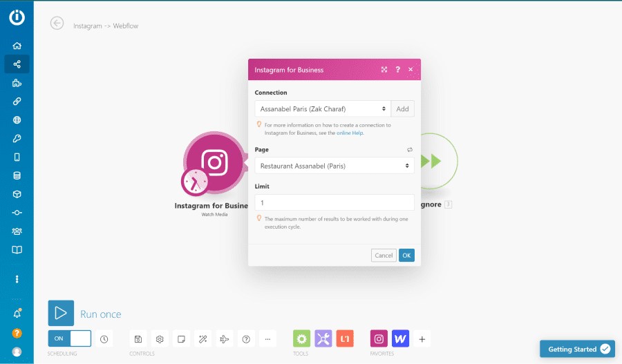The image size is (622, 364).
Task: Add a favorite with plus button
Action: (422, 339)
